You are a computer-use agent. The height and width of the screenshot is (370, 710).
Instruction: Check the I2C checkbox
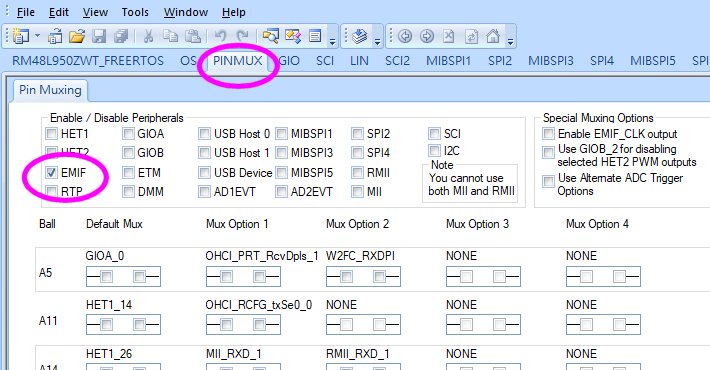click(x=434, y=150)
